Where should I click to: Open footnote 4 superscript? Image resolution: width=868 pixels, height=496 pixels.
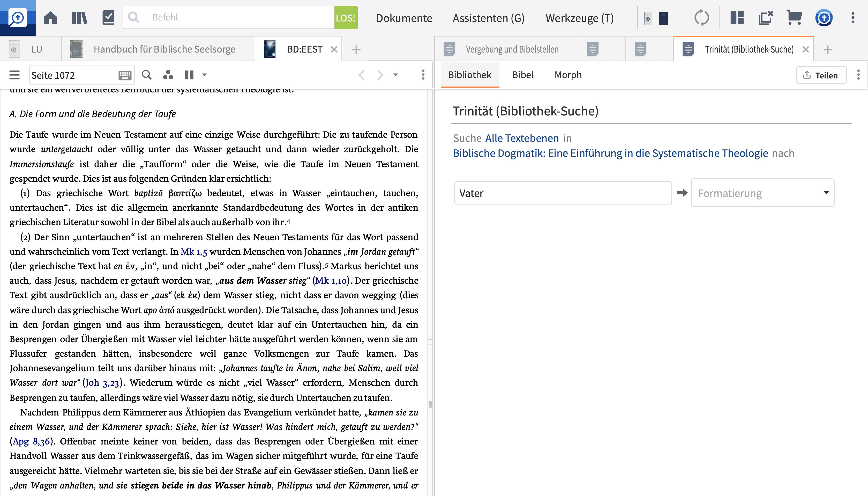click(x=289, y=221)
